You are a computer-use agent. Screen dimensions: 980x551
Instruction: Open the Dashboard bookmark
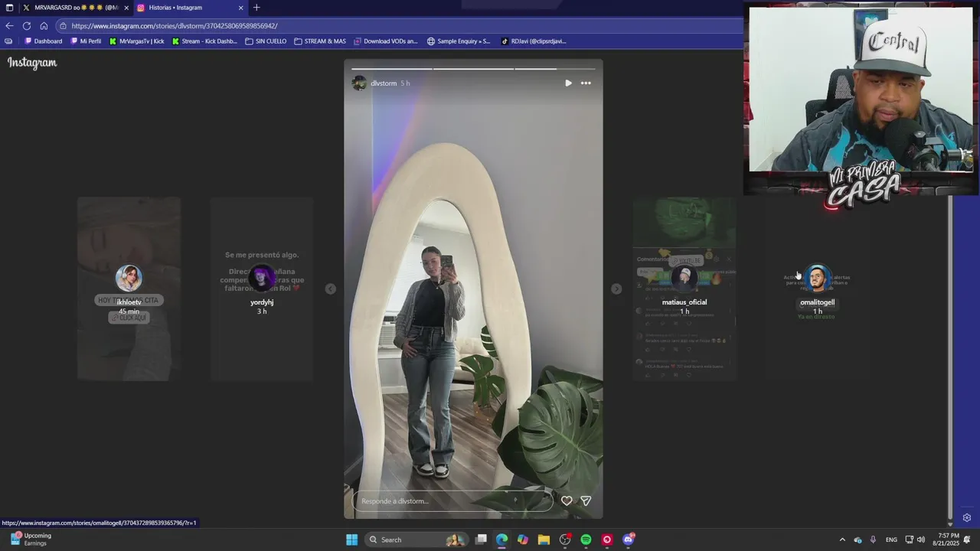click(x=44, y=41)
